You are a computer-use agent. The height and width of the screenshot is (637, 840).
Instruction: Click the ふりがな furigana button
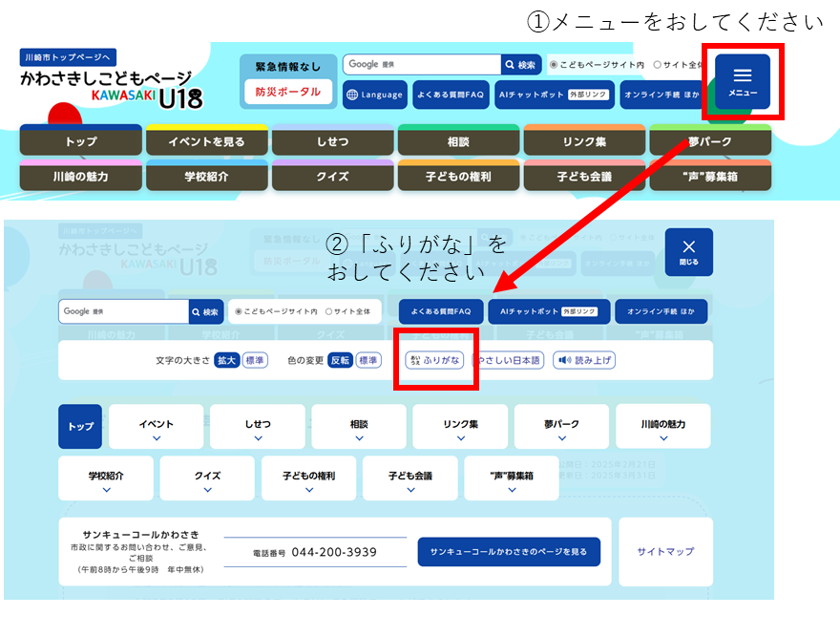point(434,360)
